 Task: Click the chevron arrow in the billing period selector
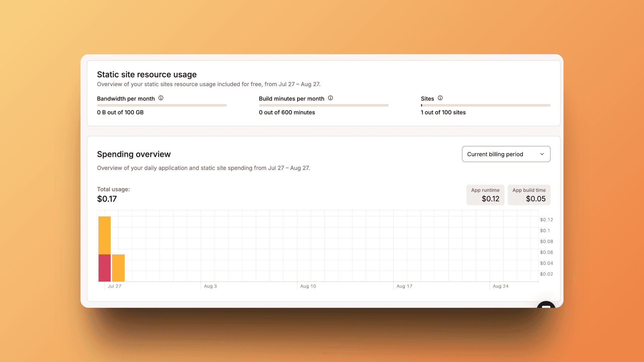point(542,154)
